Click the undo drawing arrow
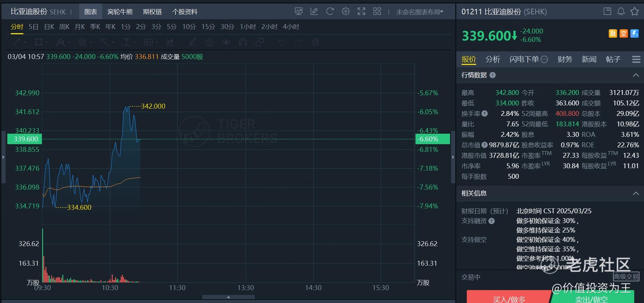644x303 pixels. (282, 42)
